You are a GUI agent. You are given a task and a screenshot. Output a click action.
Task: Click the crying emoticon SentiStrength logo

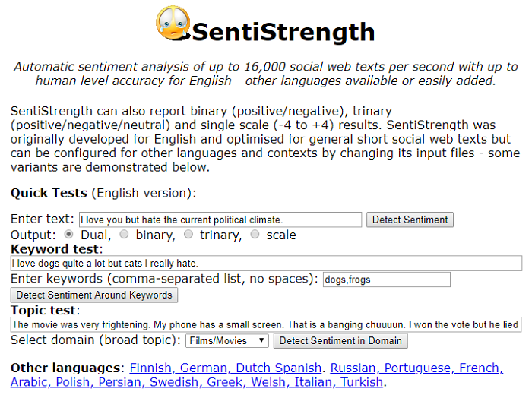[x=173, y=23]
